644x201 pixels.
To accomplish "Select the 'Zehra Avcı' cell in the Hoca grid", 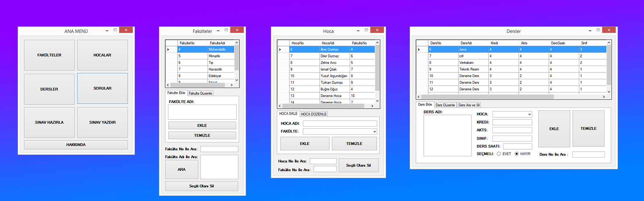I will [334, 63].
